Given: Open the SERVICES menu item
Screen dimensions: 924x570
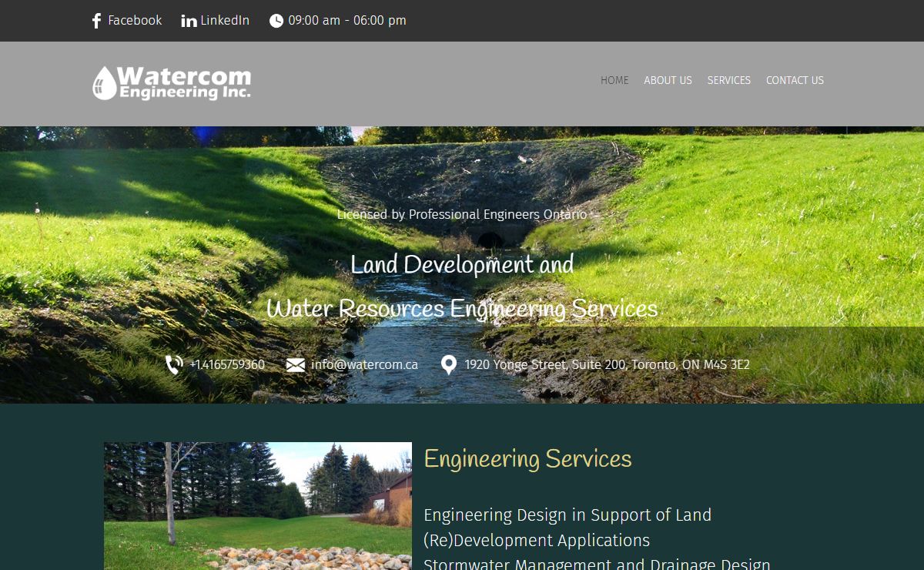Looking at the screenshot, I should point(729,80).
